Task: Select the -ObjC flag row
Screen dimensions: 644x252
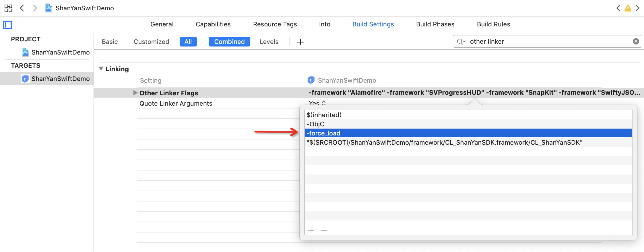Action: pyautogui.click(x=468, y=124)
